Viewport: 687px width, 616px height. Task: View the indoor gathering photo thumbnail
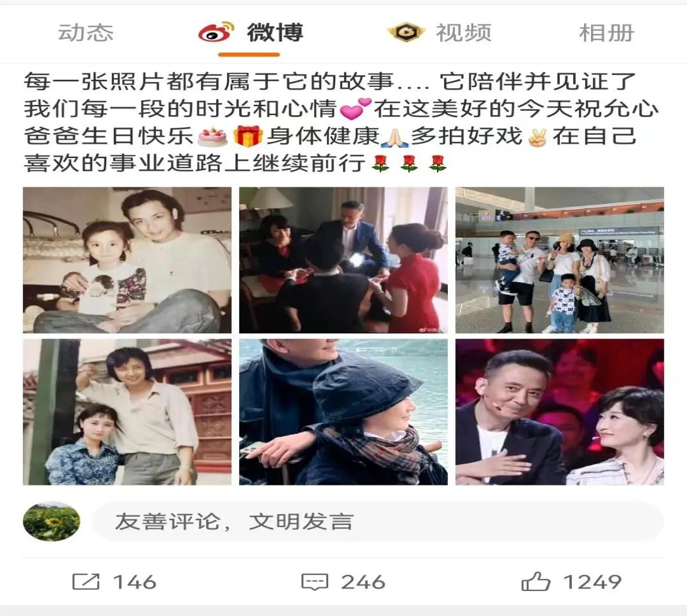coord(343,260)
